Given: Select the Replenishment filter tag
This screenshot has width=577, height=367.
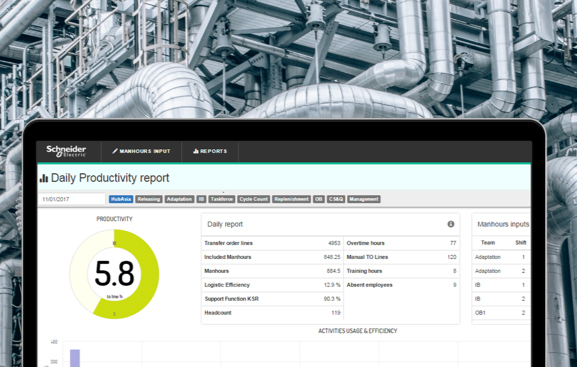Looking at the screenshot, I should 291,199.
